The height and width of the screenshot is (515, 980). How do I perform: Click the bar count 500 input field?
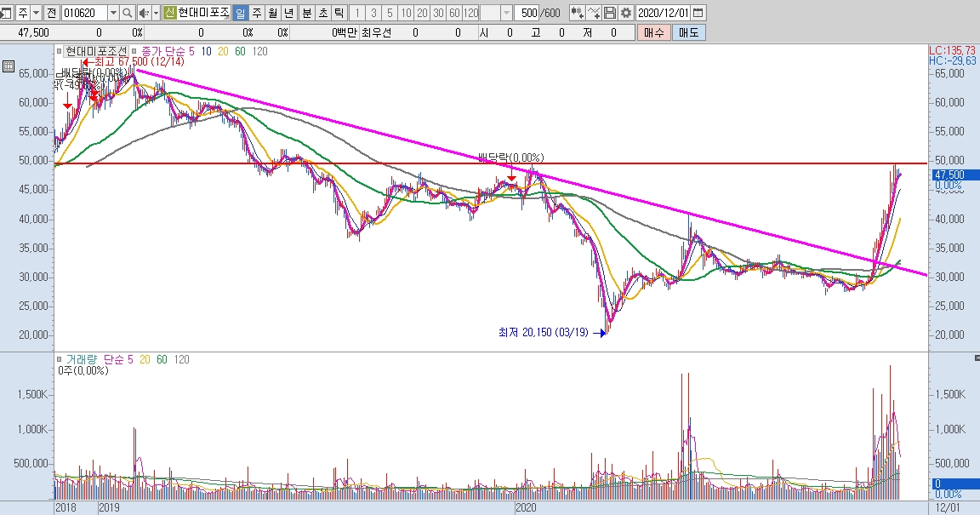click(527, 13)
